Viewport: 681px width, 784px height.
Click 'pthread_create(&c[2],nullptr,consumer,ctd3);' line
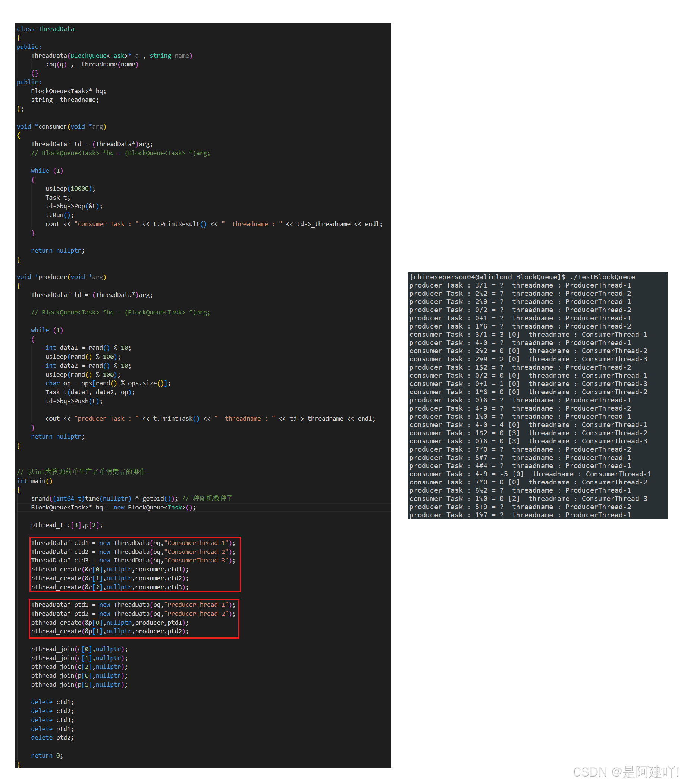coord(110,587)
